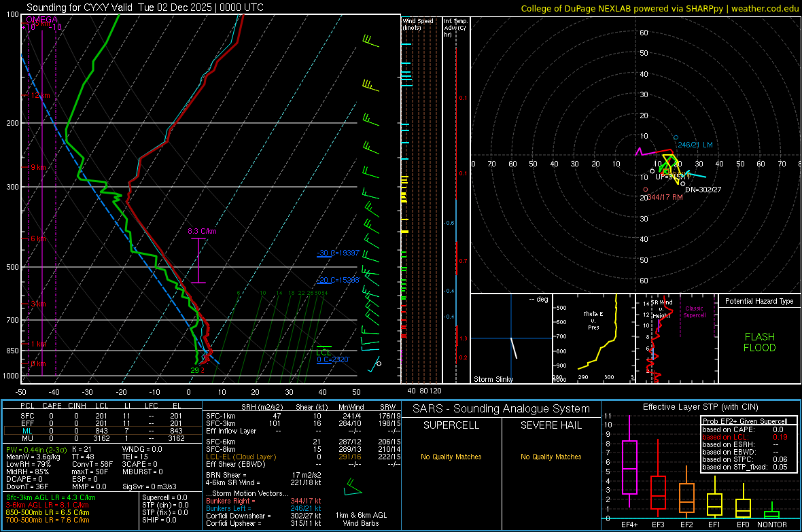Screen dimensions: 802x532
Task: Click 'No Quality Matches' under SEVERE HAIL
Action: (x=551, y=457)
